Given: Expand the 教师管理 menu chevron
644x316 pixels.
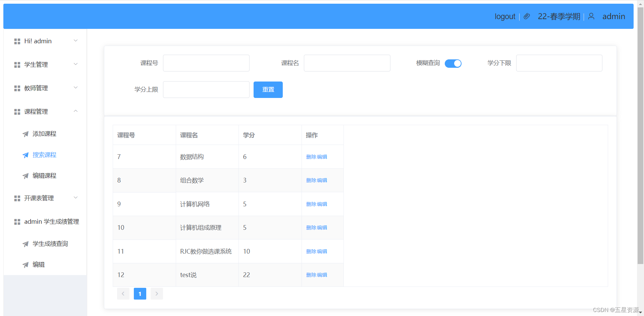Looking at the screenshot, I should coord(76,88).
